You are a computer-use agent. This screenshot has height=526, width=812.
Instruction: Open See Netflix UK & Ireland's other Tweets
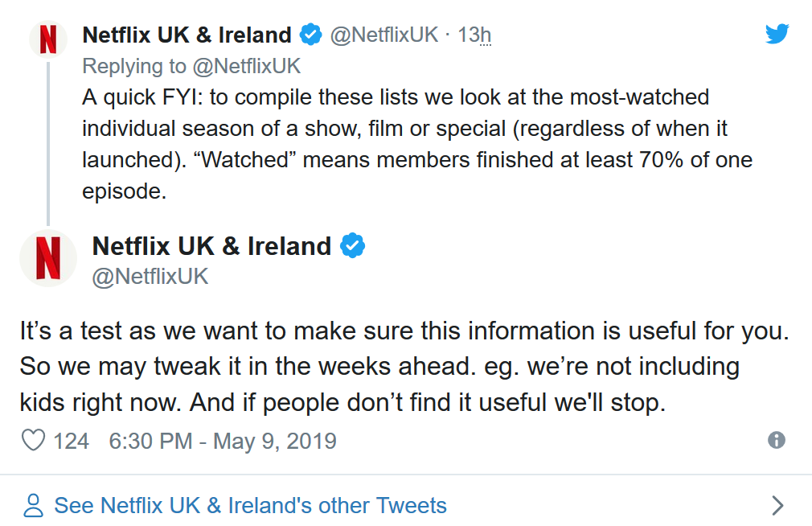click(x=249, y=505)
